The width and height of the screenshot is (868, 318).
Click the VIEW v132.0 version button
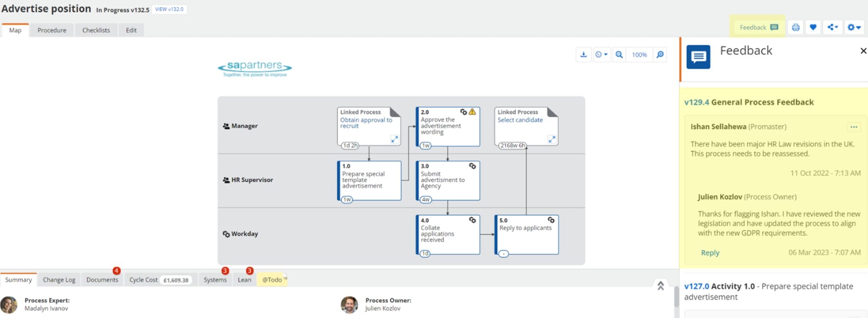click(169, 9)
